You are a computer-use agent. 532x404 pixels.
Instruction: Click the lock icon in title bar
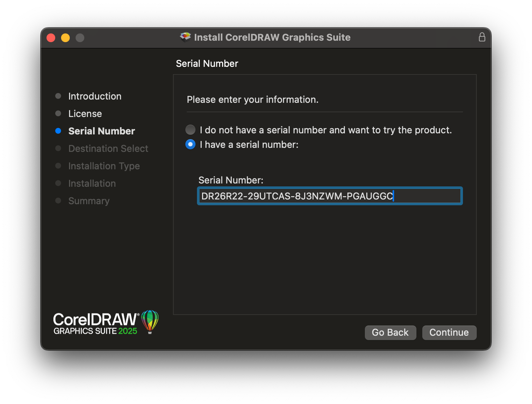(x=482, y=37)
